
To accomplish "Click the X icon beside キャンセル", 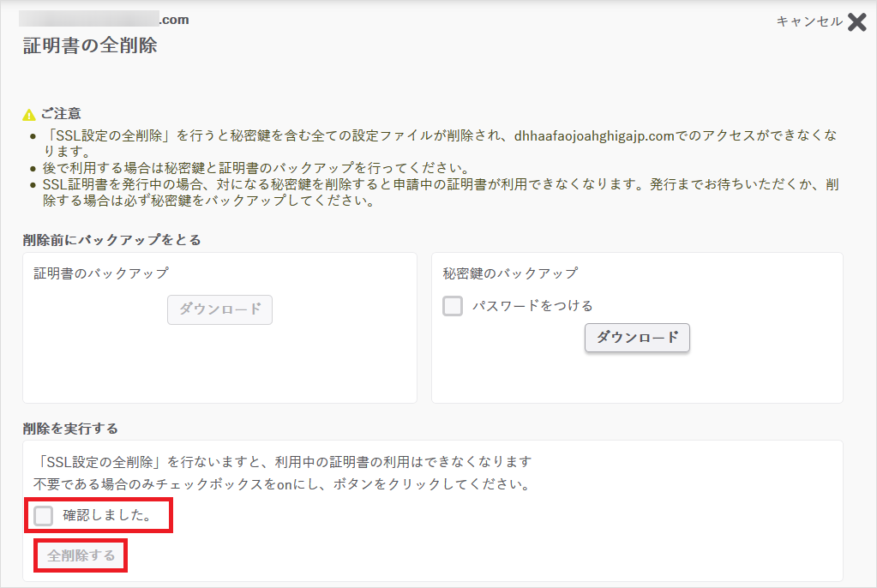I will [x=856, y=22].
